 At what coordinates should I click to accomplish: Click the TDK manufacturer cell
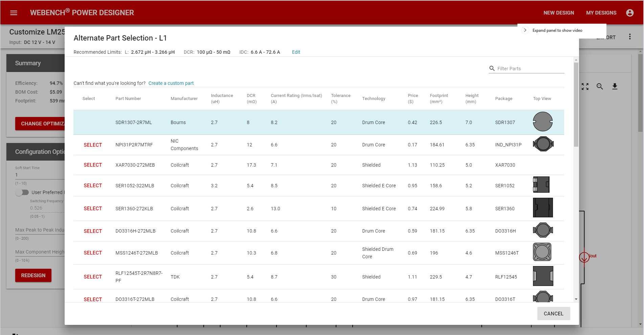point(175,277)
